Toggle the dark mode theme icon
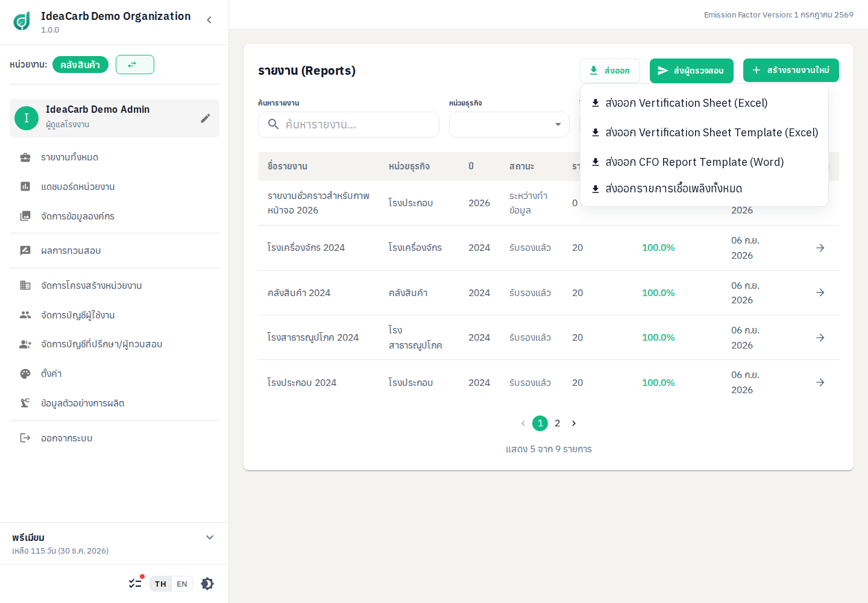The image size is (868, 603). [207, 584]
